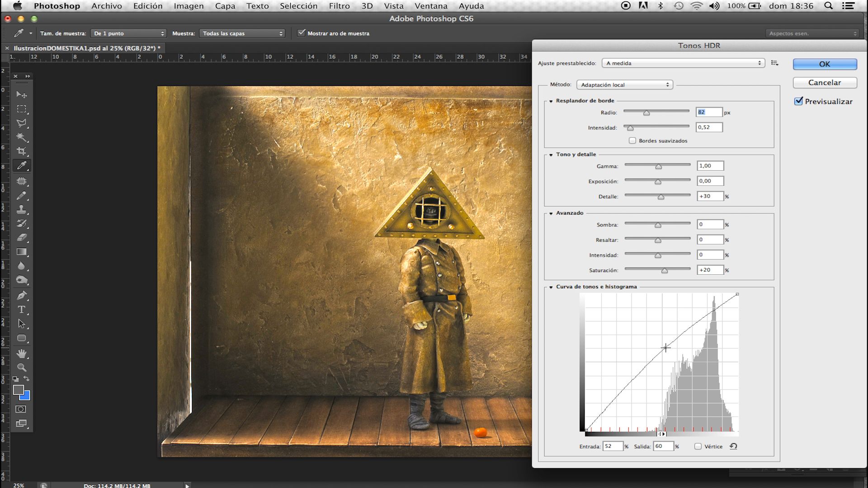The height and width of the screenshot is (488, 868).
Task: Enable the Bordes suavizados checkbox
Action: [x=632, y=141]
